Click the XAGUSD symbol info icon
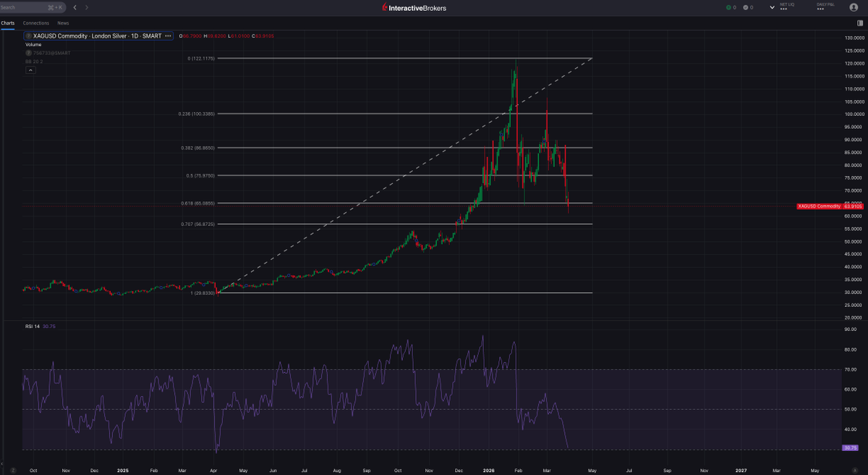The image size is (868, 475). coord(28,35)
